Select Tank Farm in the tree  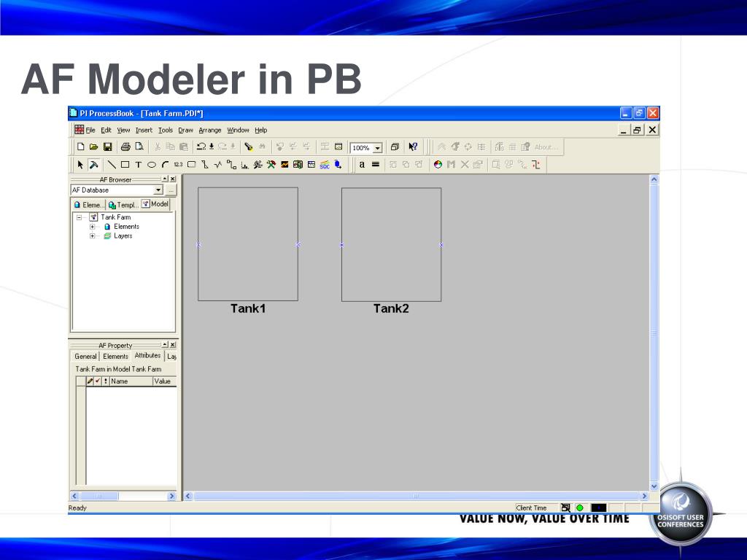116,217
